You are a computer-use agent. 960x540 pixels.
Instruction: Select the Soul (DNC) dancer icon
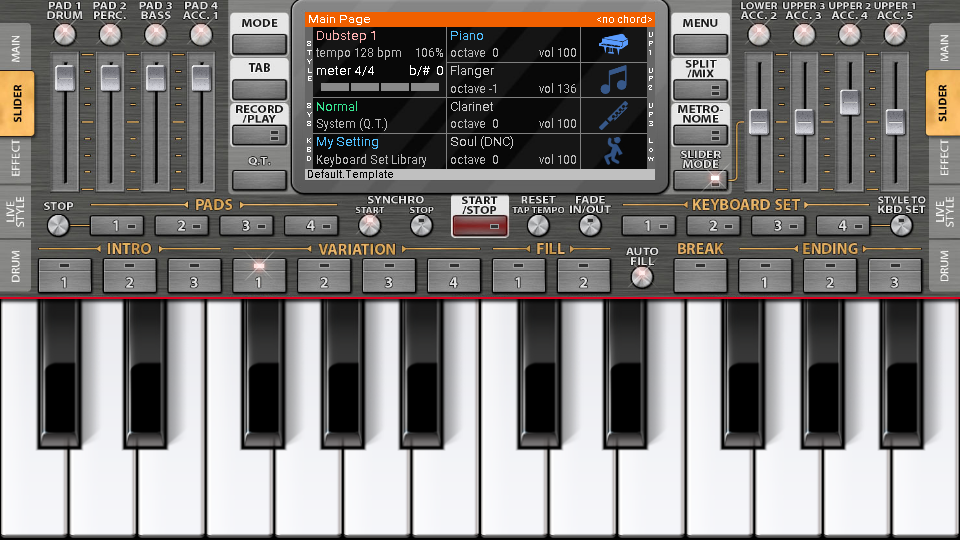613,151
